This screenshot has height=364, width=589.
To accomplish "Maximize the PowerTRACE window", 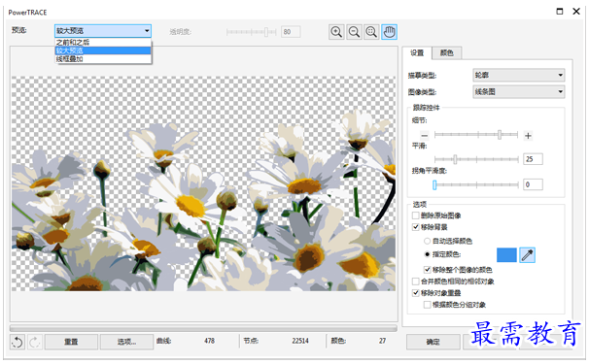I will point(560,12).
